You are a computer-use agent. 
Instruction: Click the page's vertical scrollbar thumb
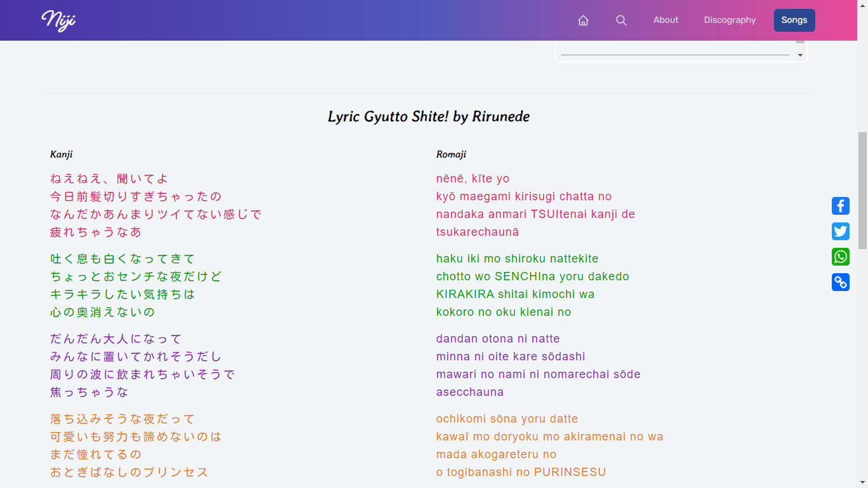[862, 191]
